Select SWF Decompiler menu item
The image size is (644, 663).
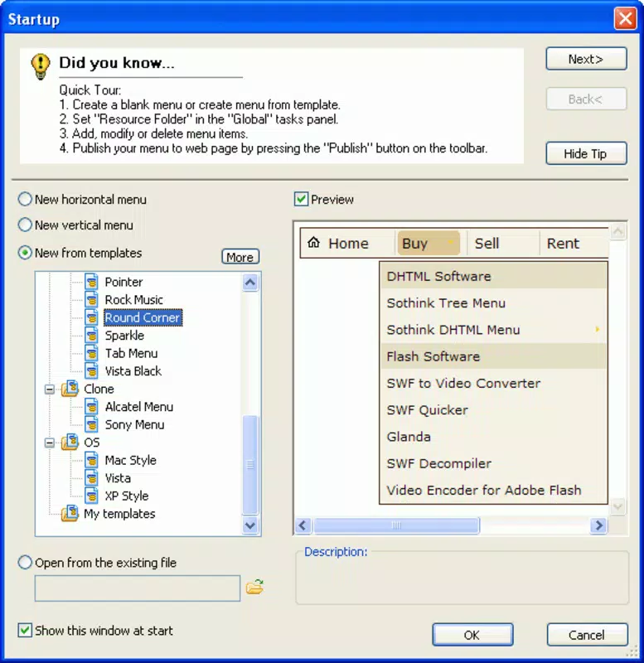[x=493, y=463]
